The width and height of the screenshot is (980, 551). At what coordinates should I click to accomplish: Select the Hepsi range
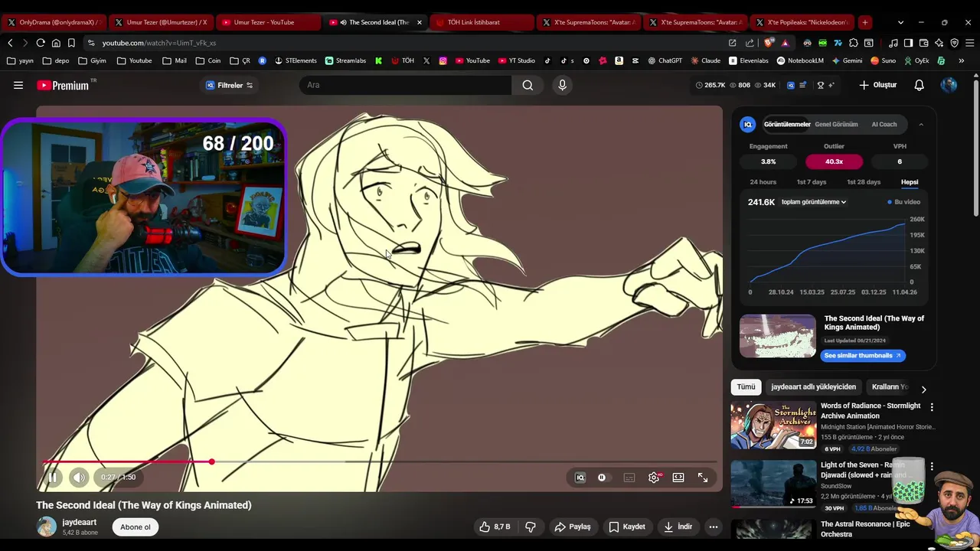910,182
